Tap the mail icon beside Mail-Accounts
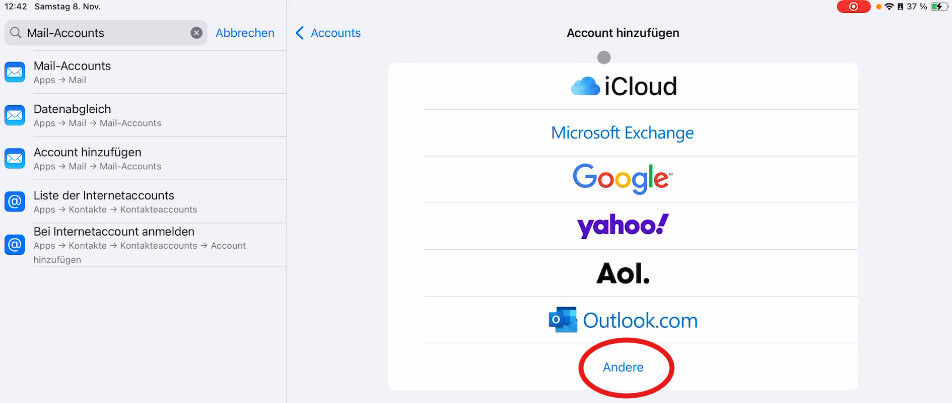This screenshot has width=952, height=403. coord(15,72)
